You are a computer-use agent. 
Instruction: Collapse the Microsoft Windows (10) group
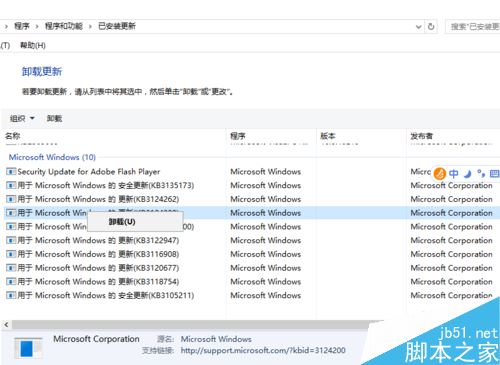(x=52, y=157)
